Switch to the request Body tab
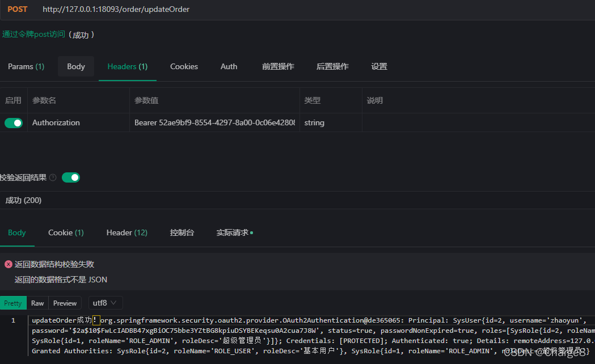Viewport: 595px width, 364px height. pyautogui.click(x=76, y=66)
